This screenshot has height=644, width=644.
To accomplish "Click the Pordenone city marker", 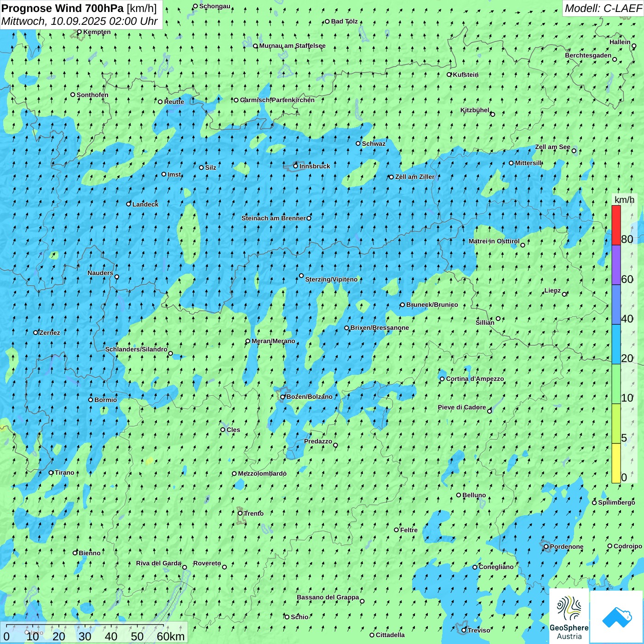I will [x=546, y=547].
